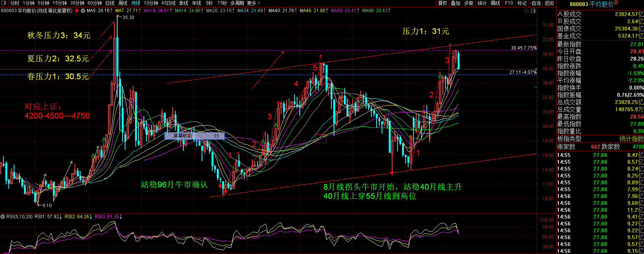This screenshot has width=644, height=254.
Task: Click the 9.10 low price label
Action: click(x=47, y=206)
